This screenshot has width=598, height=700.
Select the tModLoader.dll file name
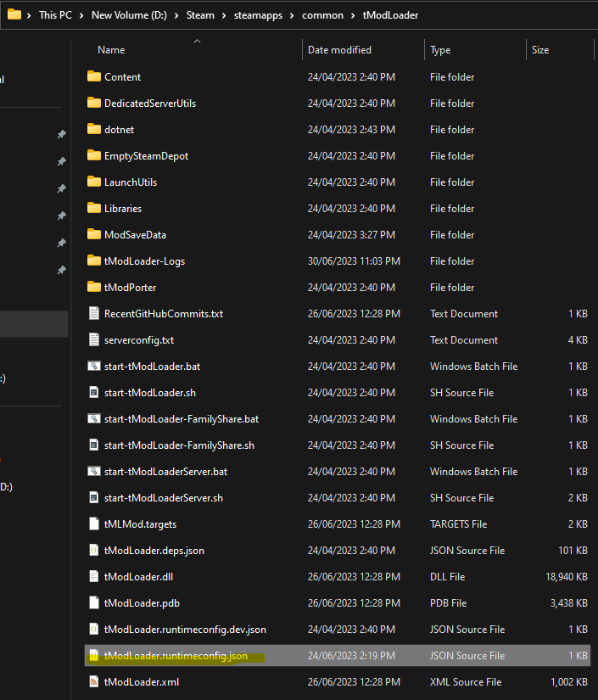click(x=138, y=576)
